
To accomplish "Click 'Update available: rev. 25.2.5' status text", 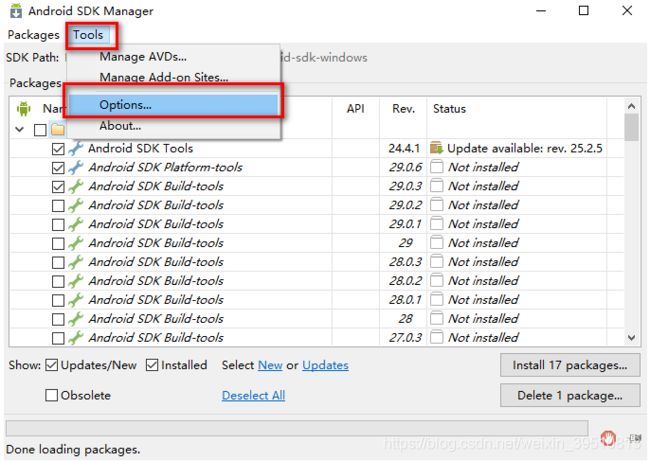I will [525, 148].
